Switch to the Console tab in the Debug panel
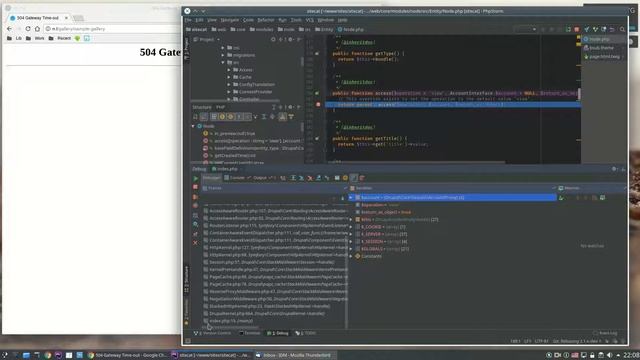Image resolution: width=640 pixels, height=360 pixels. pos(236,178)
